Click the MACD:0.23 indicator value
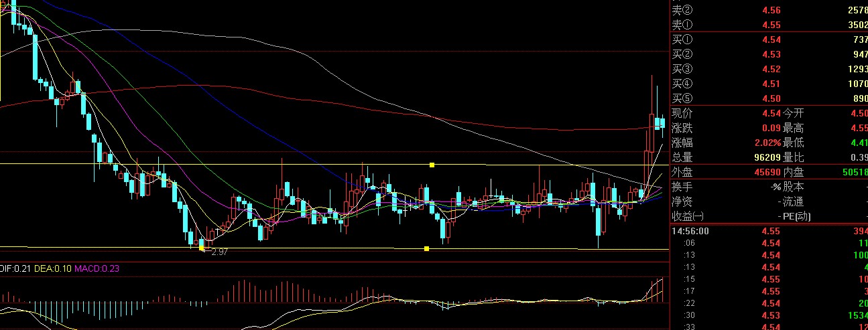This screenshot has height=330, width=868. coord(97,268)
